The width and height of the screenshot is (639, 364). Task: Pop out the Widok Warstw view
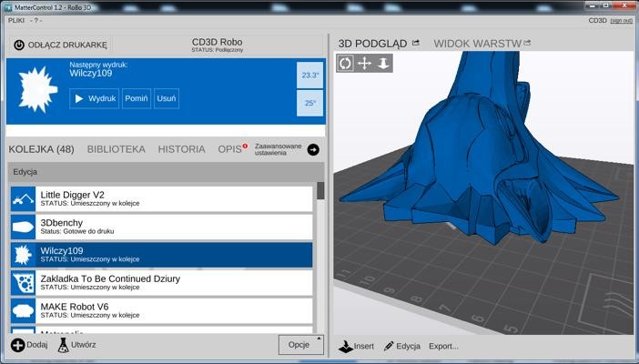click(x=527, y=43)
